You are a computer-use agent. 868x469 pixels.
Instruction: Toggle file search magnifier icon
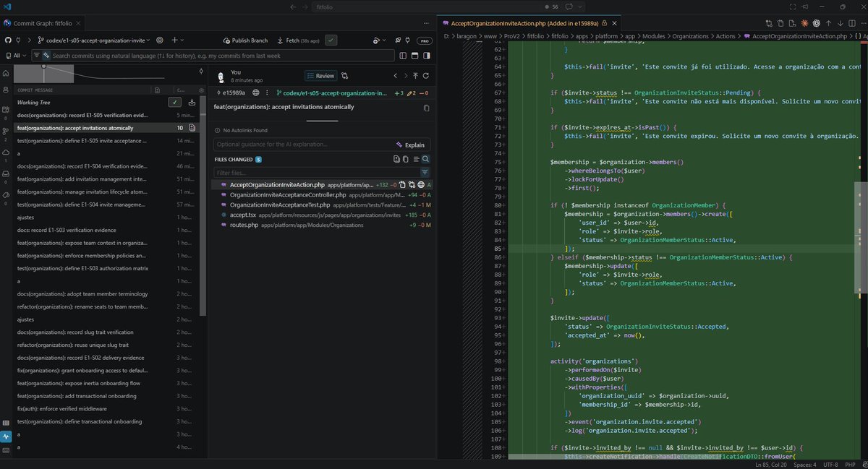pos(426,159)
